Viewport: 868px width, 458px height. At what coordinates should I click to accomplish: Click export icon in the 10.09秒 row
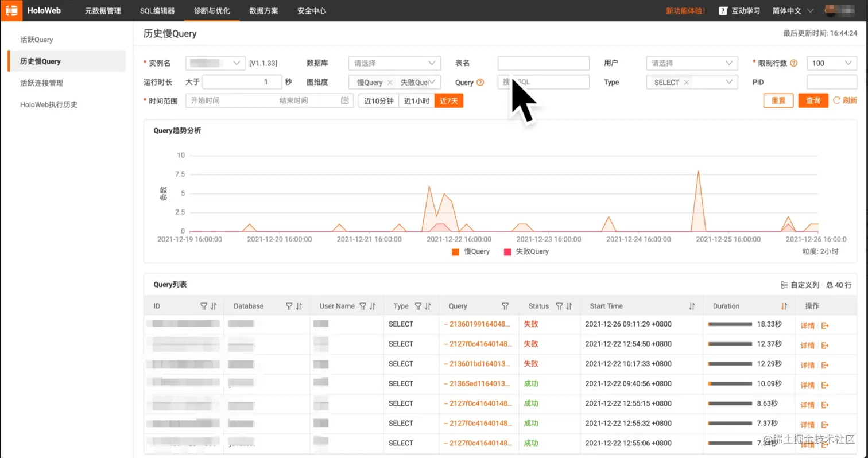[x=825, y=385]
